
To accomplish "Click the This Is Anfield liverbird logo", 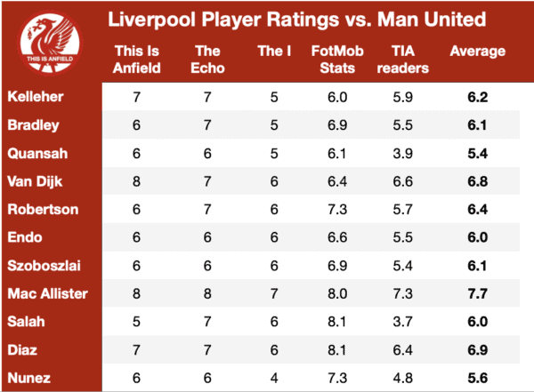I will pyautogui.click(x=50, y=43).
